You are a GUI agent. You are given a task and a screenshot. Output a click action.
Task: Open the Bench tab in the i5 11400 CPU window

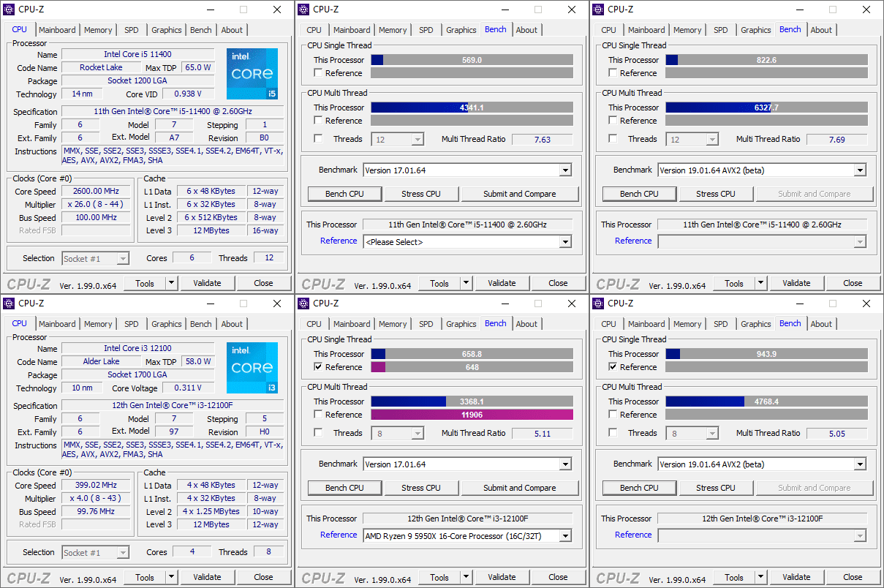201,30
